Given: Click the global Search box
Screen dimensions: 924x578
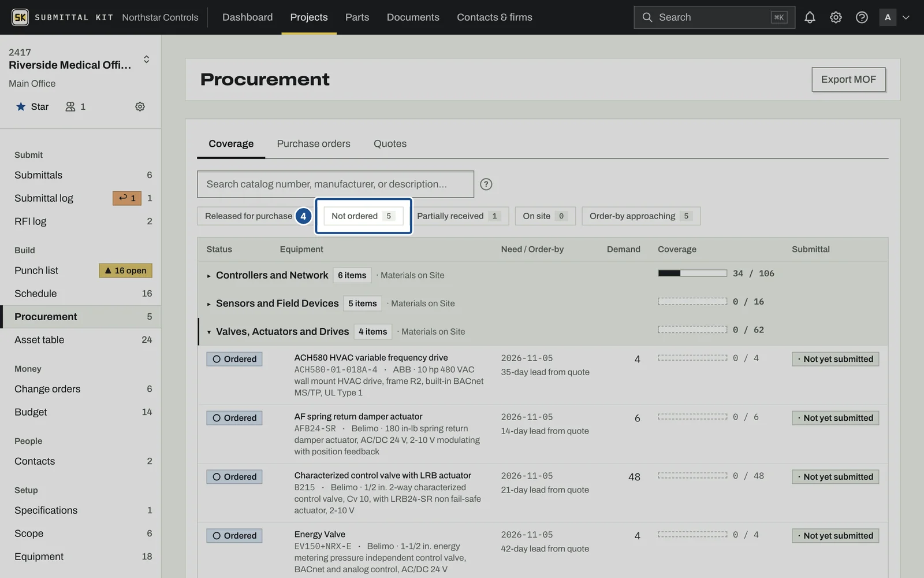Looking at the screenshot, I should coord(714,17).
